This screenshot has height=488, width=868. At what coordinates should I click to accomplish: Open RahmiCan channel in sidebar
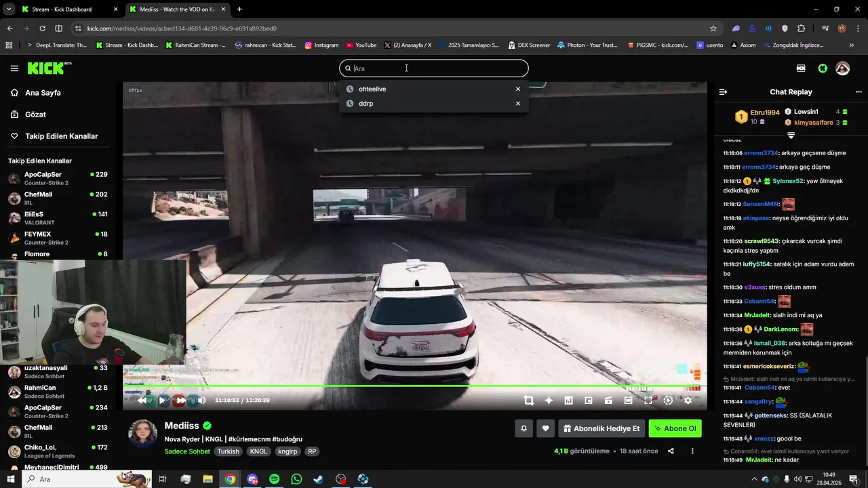click(58, 392)
